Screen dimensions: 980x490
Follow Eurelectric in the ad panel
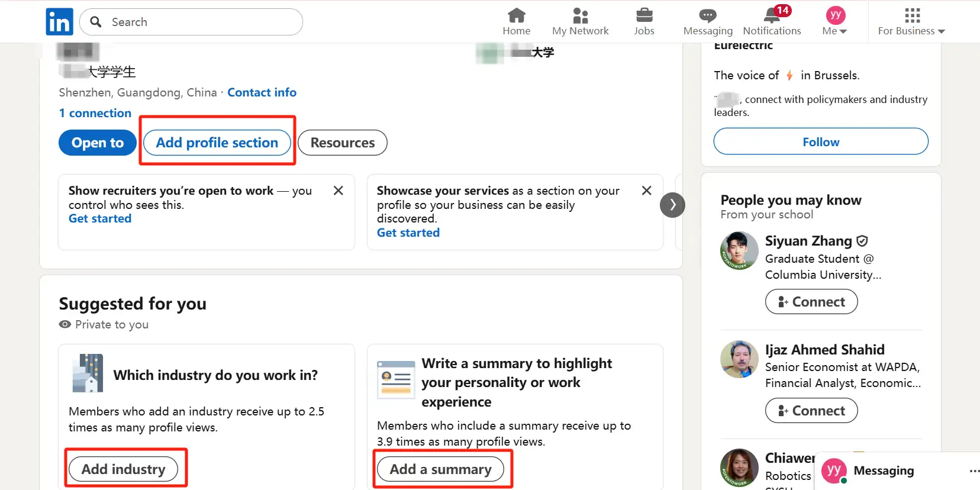click(821, 141)
